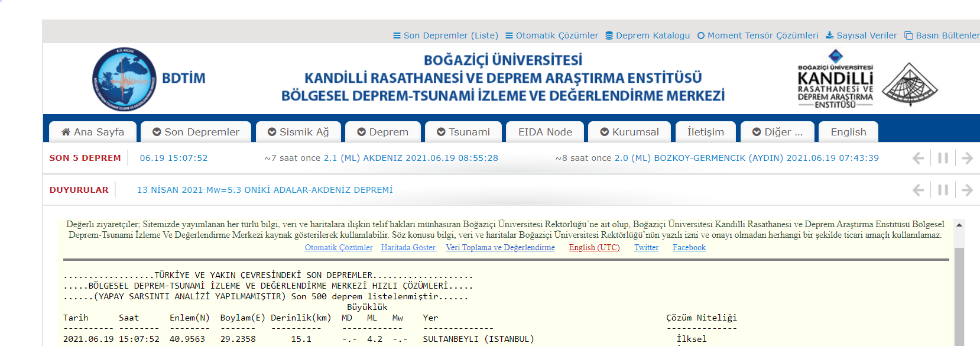Viewport: 980px width, 346px height.
Task: Open Otomatik Çözümler in top bar
Action: (552, 35)
